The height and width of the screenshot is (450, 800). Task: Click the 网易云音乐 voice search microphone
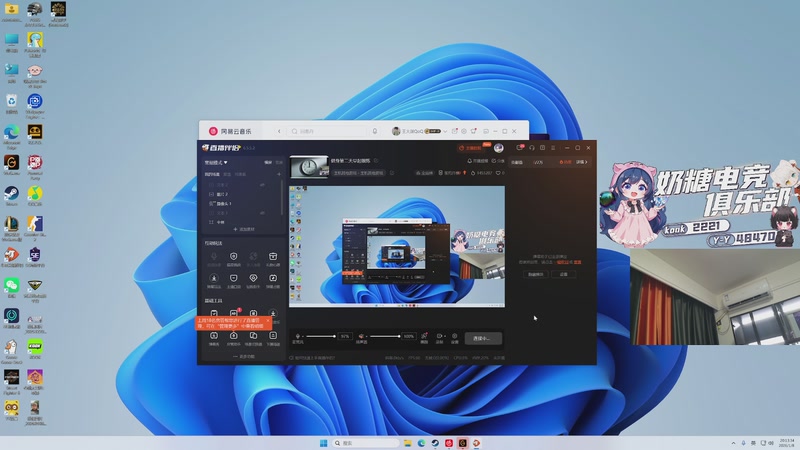coord(374,131)
